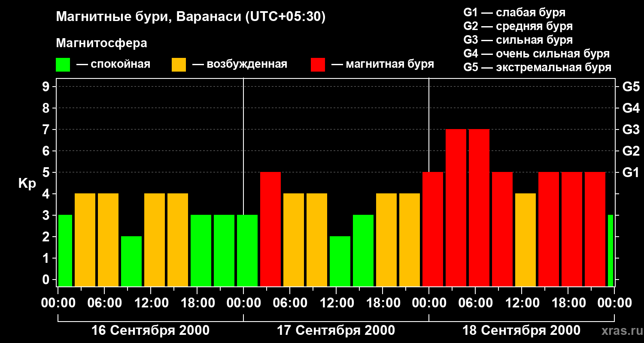The height and width of the screenshot is (343, 644).
Task: Click the '— магнитная буря' legend label
Action: click(x=383, y=64)
